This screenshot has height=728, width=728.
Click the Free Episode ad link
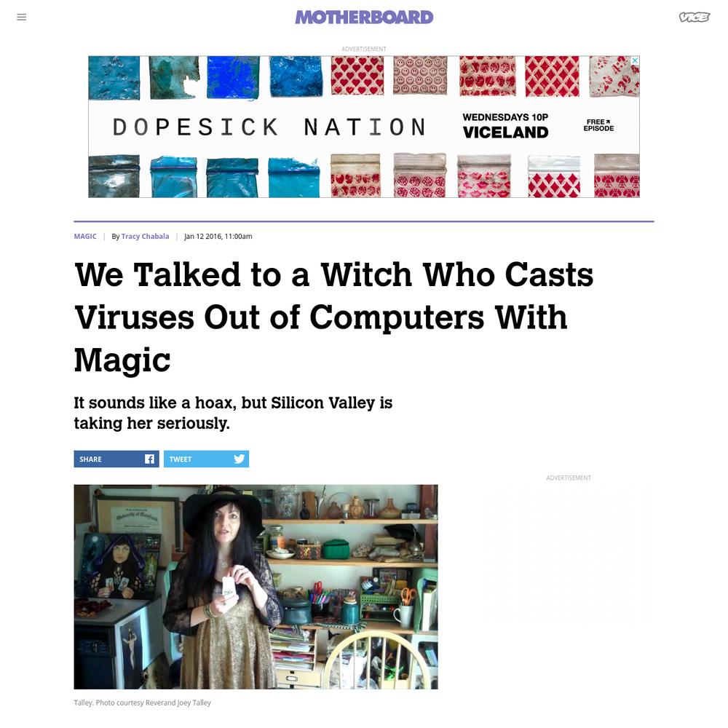click(x=598, y=125)
